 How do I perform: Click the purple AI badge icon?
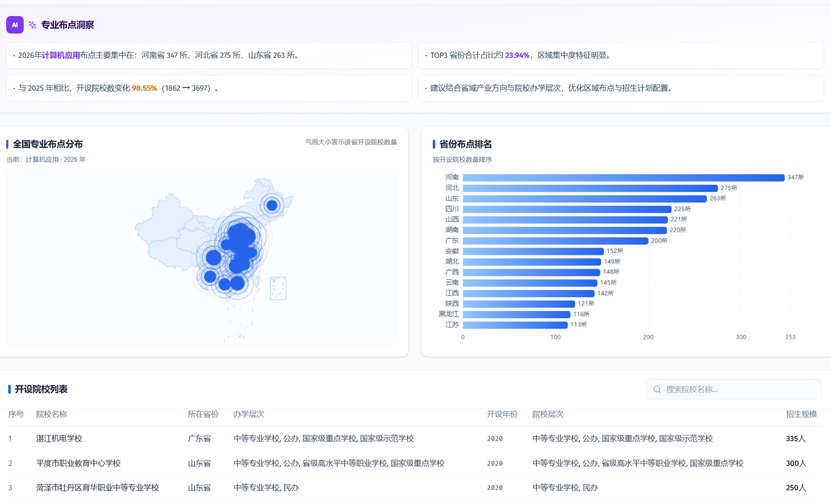pos(14,25)
